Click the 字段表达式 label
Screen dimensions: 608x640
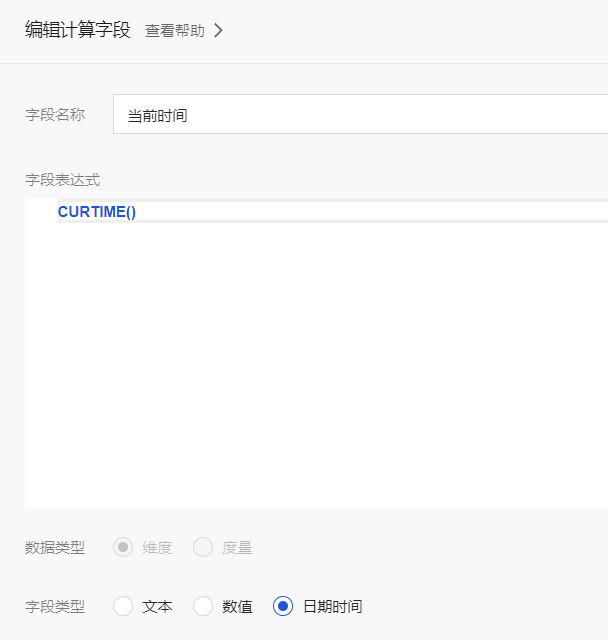pyautogui.click(x=62, y=180)
